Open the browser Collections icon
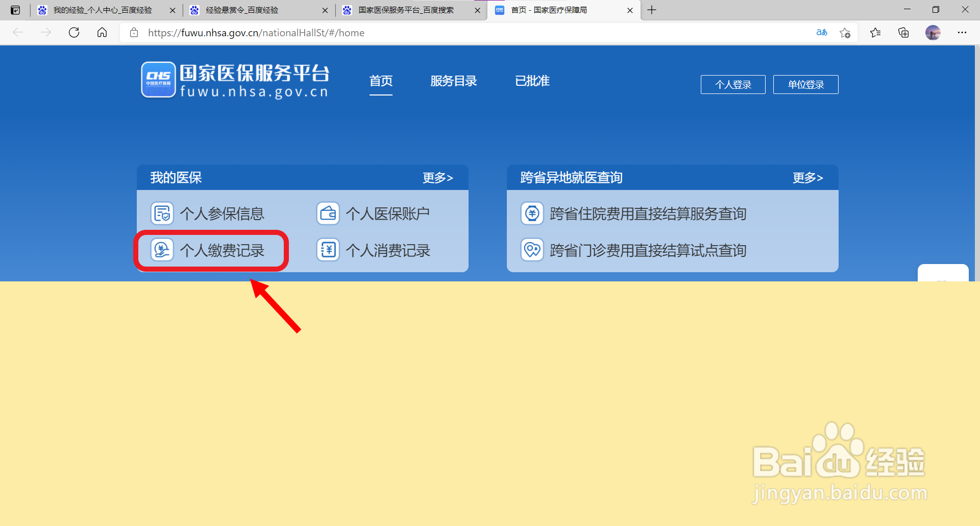Viewport: 980px width, 526px height. pyautogui.click(x=903, y=32)
